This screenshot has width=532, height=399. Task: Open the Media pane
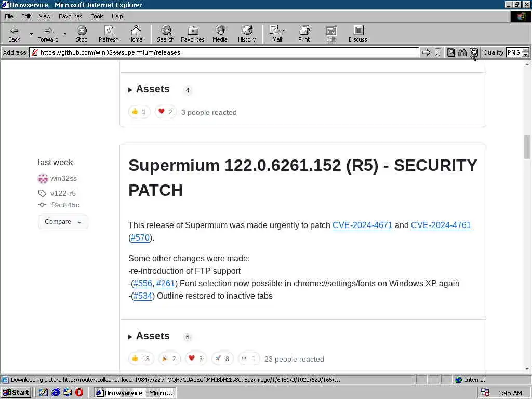[x=220, y=34]
